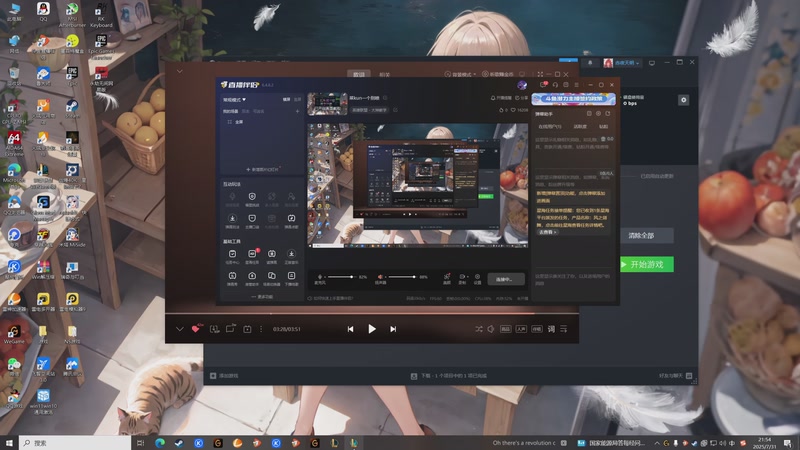Mute the music player volume speaker

tap(491, 329)
